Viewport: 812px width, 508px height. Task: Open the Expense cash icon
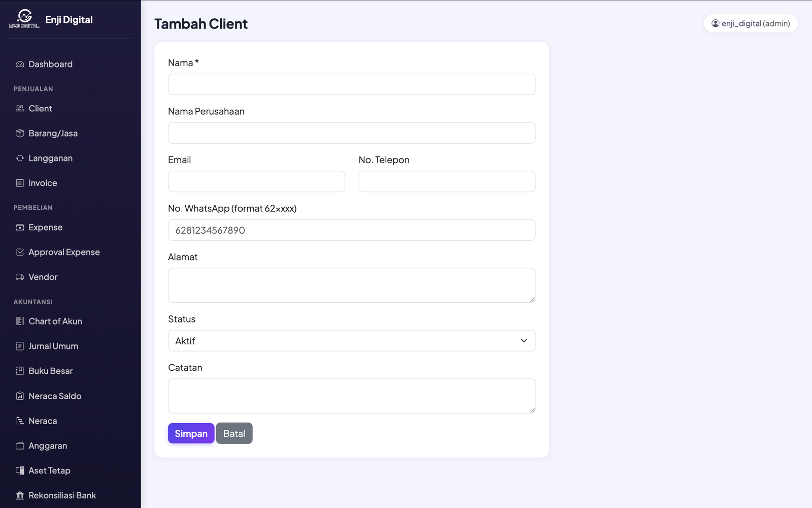point(20,227)
